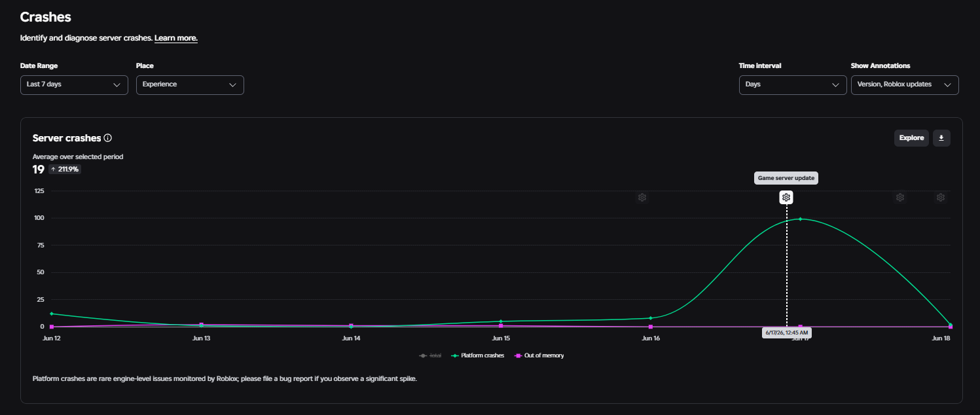Click the average value 19
Screen dimensions: 980x415
point(39,170)
